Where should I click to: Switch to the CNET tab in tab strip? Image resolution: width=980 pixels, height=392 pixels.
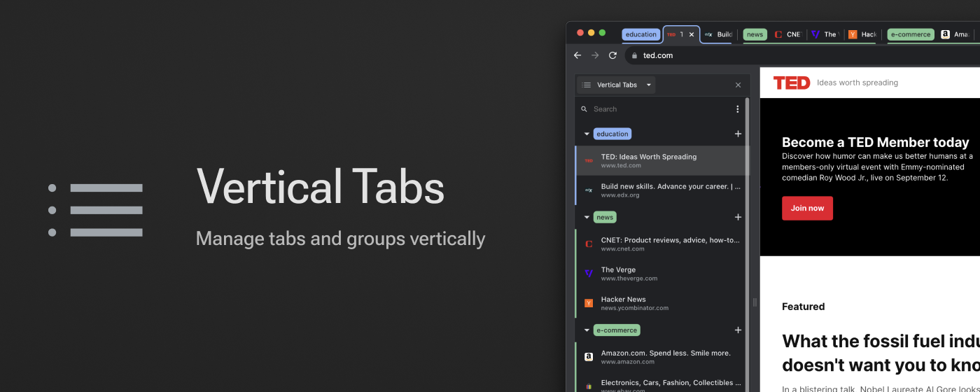coord(788,34)
